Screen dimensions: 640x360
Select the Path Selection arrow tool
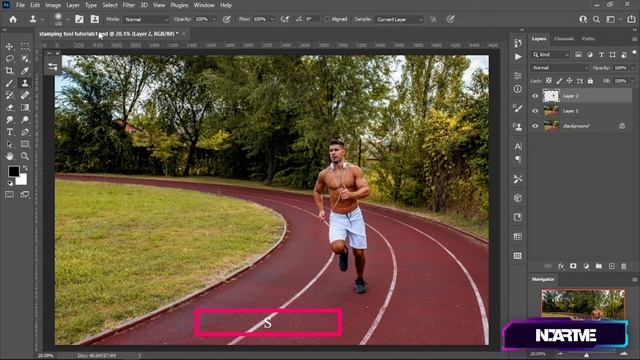tap(9, 144)
